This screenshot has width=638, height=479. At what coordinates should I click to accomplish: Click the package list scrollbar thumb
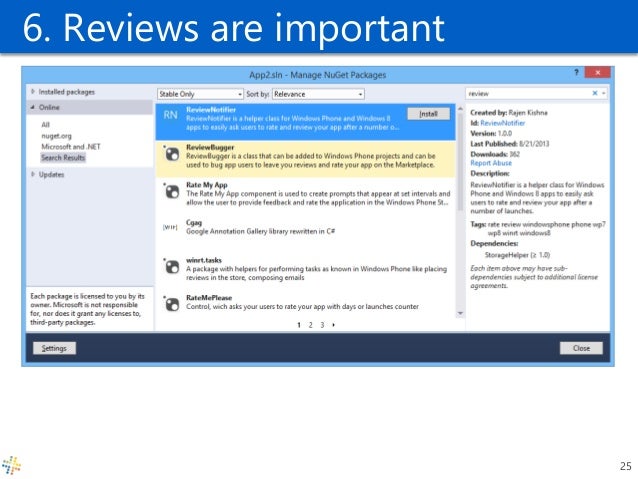pos(461,162)
